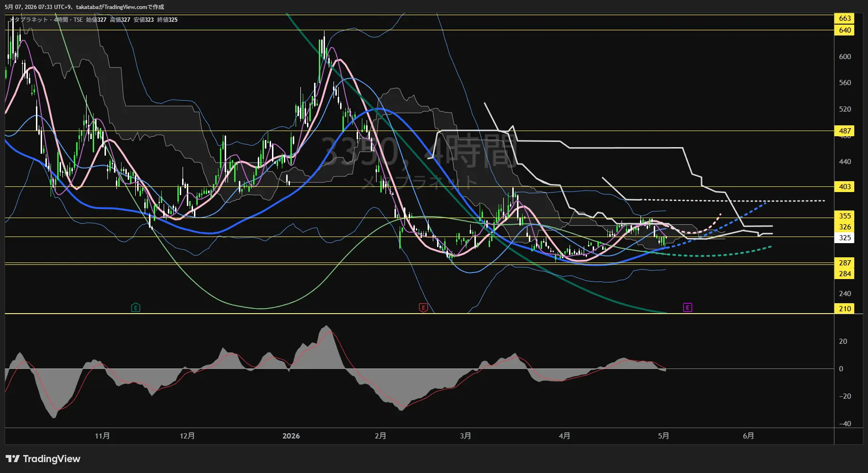Click the 240 price axis tick
Image resolution: width=868 pixels, height=473 pixels.
[x=845, y=294]
